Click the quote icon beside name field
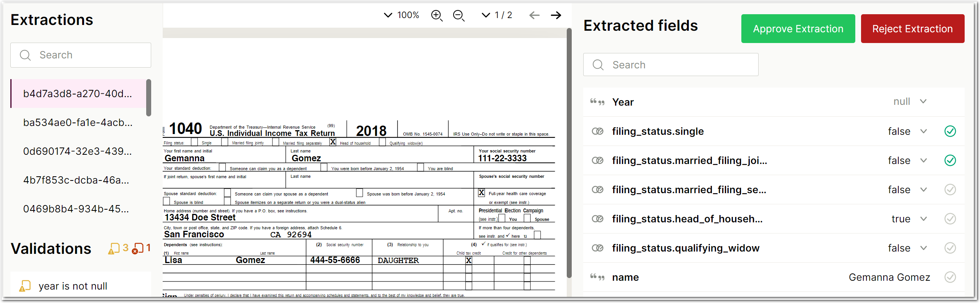Image resolution: width=980 pixels, height=303 pixels. pos(597,277)
